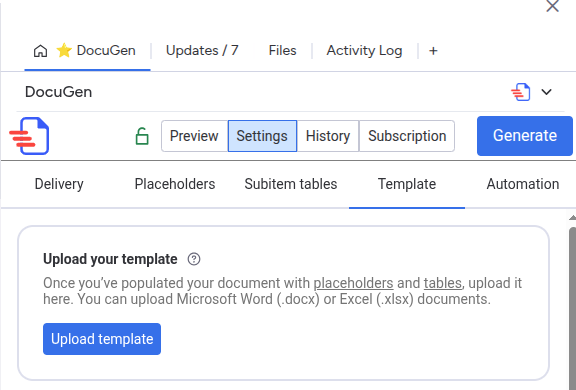Screen dimensions: 576x390
Task: Select the Preview mode button
Action: (194, 136)
